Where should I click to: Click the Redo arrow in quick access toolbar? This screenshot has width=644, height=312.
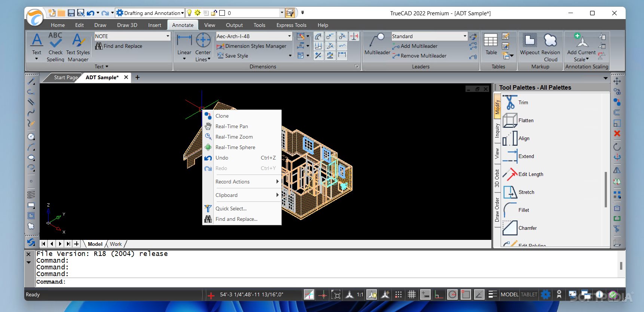(105, 13)
